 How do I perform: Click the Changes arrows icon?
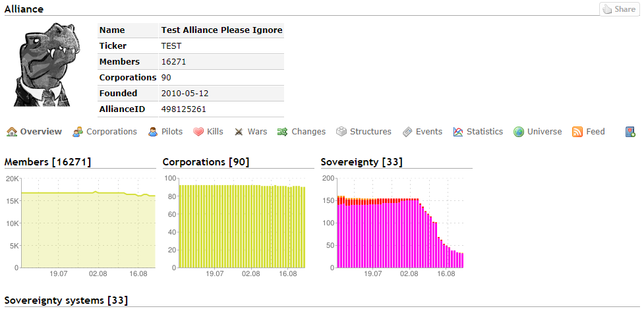point(282,132)
